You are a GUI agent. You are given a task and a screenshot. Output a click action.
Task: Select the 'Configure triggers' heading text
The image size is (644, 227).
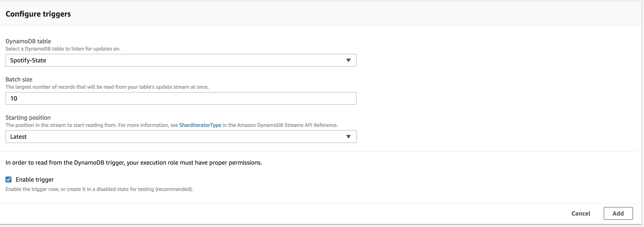[38, 14]
